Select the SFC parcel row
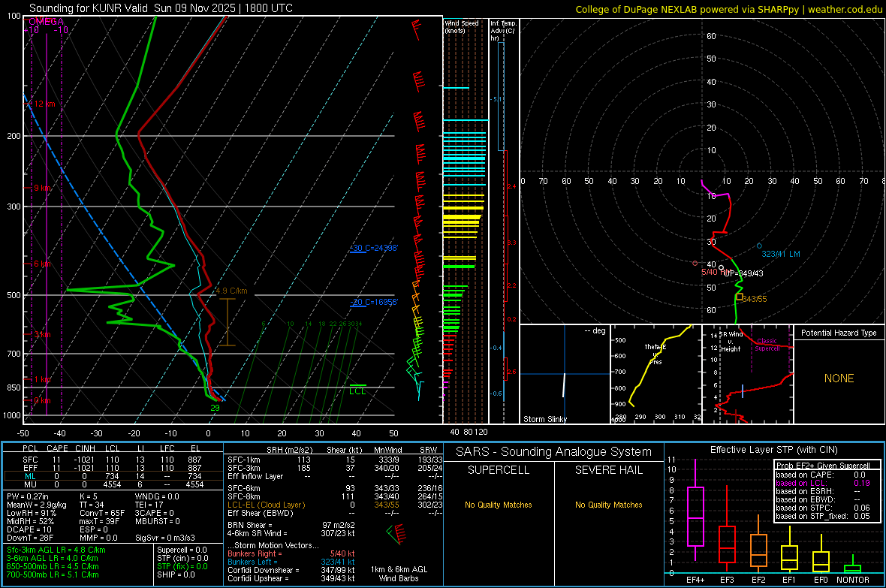 pyautogui.click(x=112, y=460)
